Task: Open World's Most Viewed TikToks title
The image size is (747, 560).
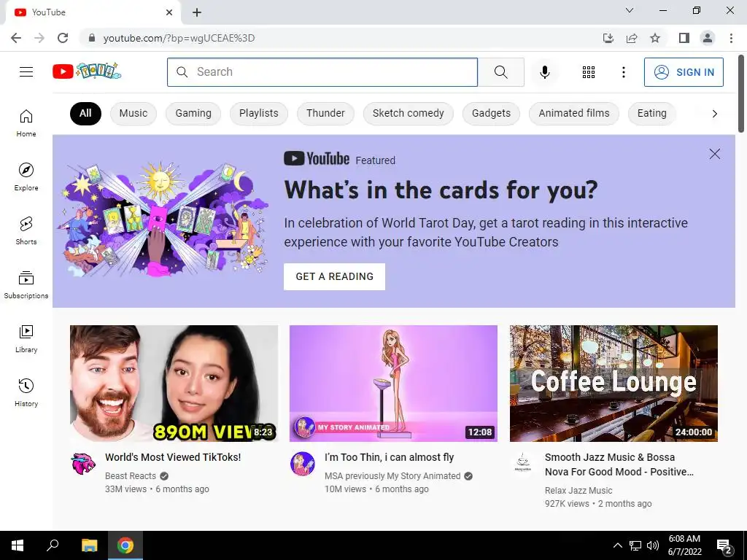Action: pos(173,457)
